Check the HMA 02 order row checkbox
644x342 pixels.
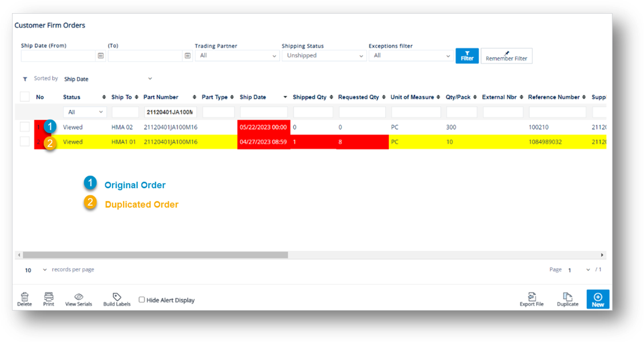point(25,127)
